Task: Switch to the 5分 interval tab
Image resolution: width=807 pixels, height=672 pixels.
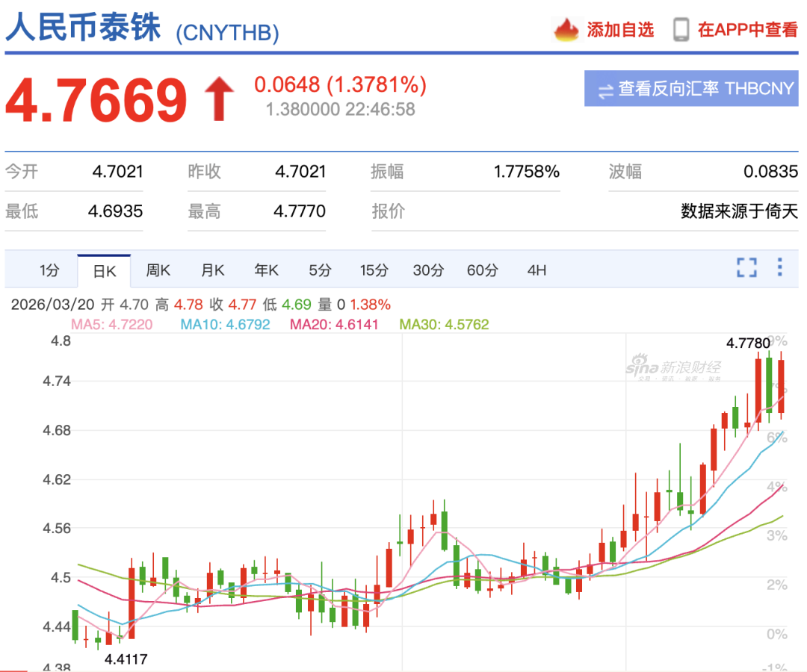Action: tap(320, 270)
